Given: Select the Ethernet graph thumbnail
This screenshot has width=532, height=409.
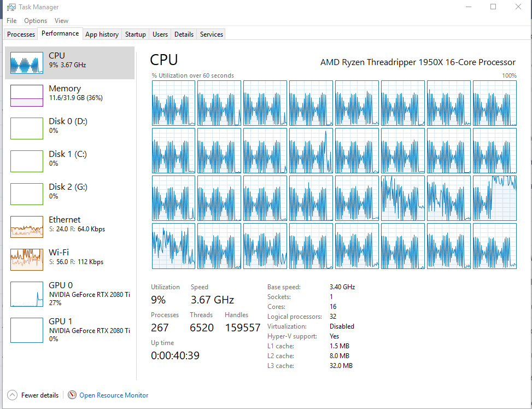Looking at the screenshot, I should (27, 227).
